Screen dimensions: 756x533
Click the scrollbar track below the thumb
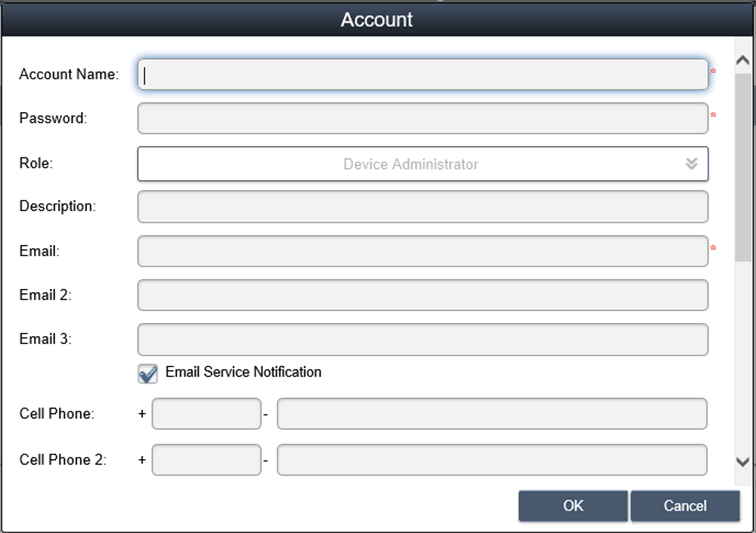[742, 357]
